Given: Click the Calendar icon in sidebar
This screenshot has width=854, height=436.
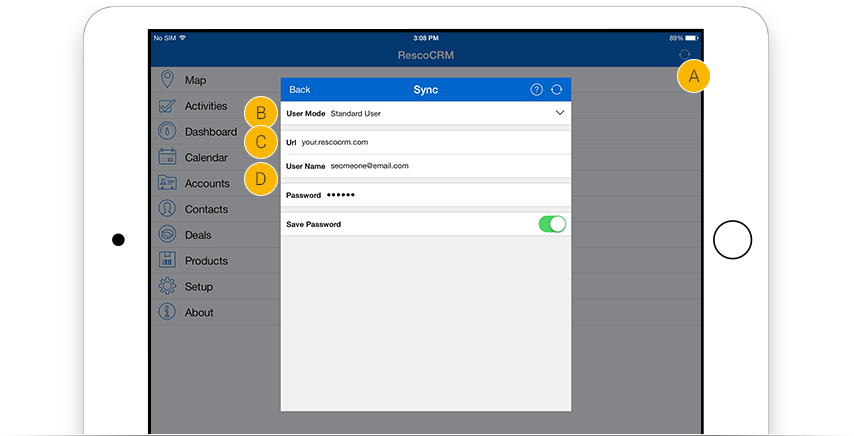Looking at the screenshot, I should pos(167,157).
